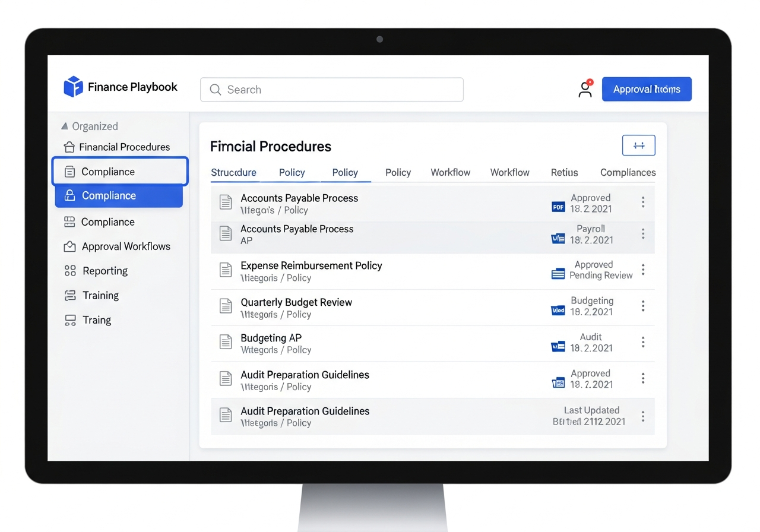Click the Finance Playbook cube logo
The image size is (760, 532).
(x=73, y=87)
